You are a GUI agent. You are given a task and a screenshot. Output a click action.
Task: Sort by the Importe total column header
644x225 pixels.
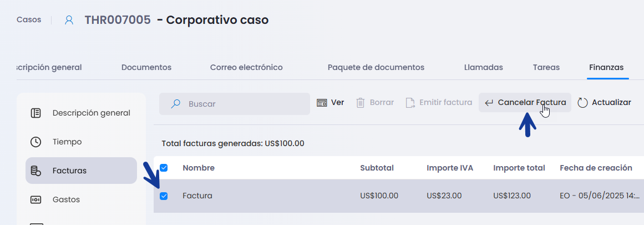point(519,168)
